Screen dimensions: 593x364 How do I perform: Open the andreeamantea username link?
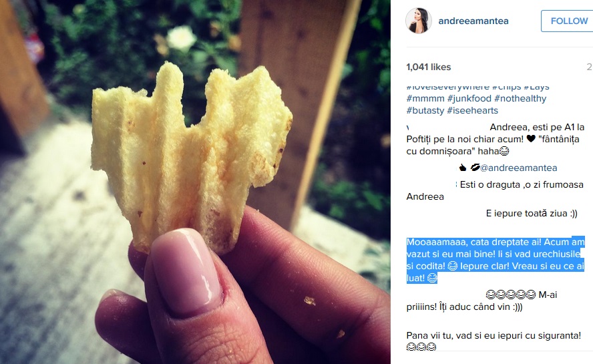tap(473, 21)
